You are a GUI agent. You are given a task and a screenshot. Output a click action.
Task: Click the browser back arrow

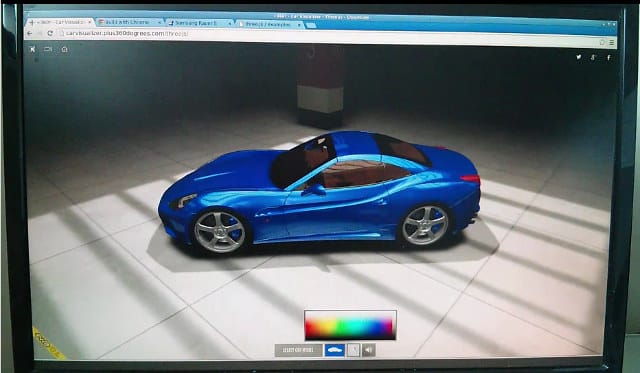29,33
